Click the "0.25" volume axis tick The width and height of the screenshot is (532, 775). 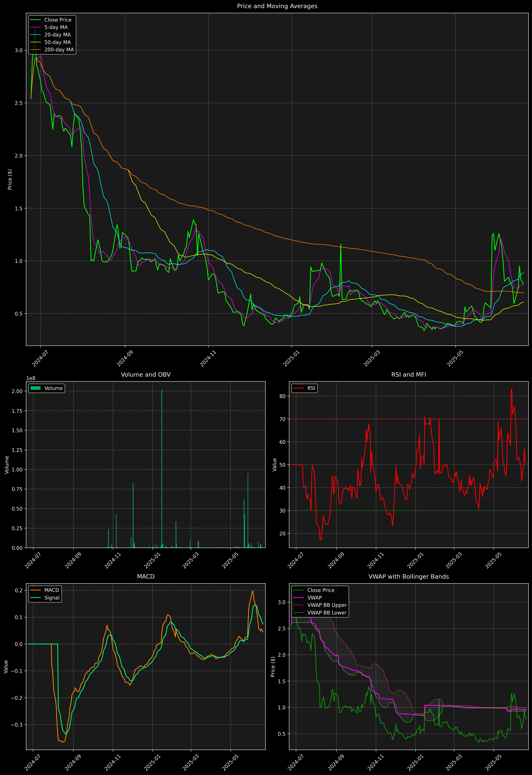point(17,528)
